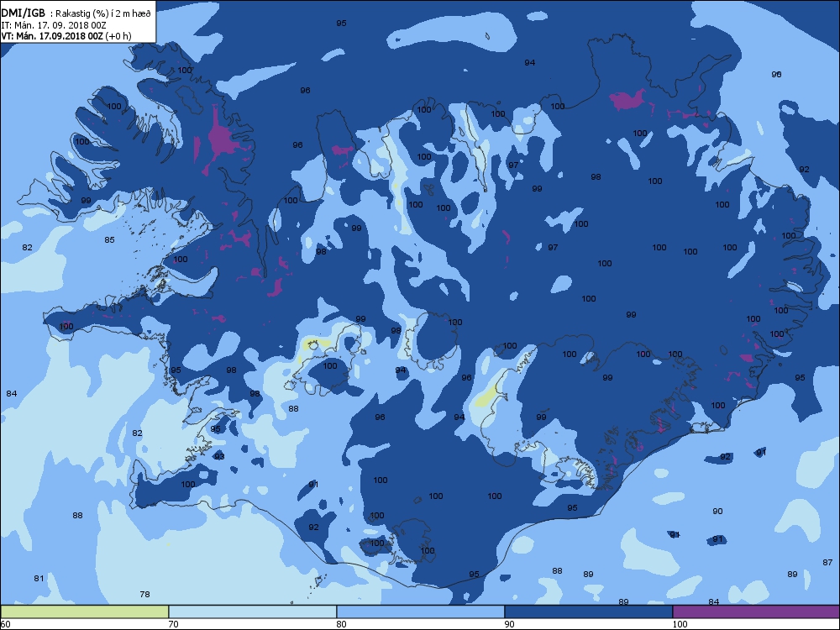Click the title text 'DMI/IGB : Rakastig (%) í 2 m hæð'
Image resolution: width=840 pixels, height=630 pixels.
(76, 13)
